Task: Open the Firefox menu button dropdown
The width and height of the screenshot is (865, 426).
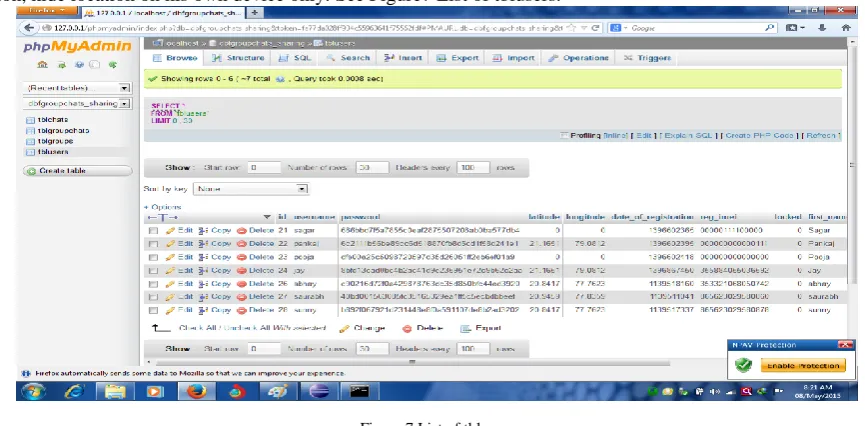Action: pos(47,12)
